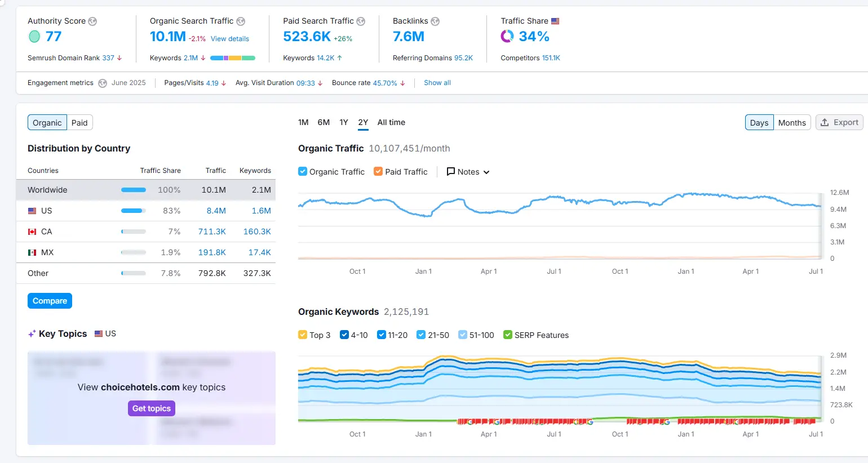Viewport: 868px width, 463px height.
Task: Click the Organic Search Traffic info icon
Action: coord(242,21)
